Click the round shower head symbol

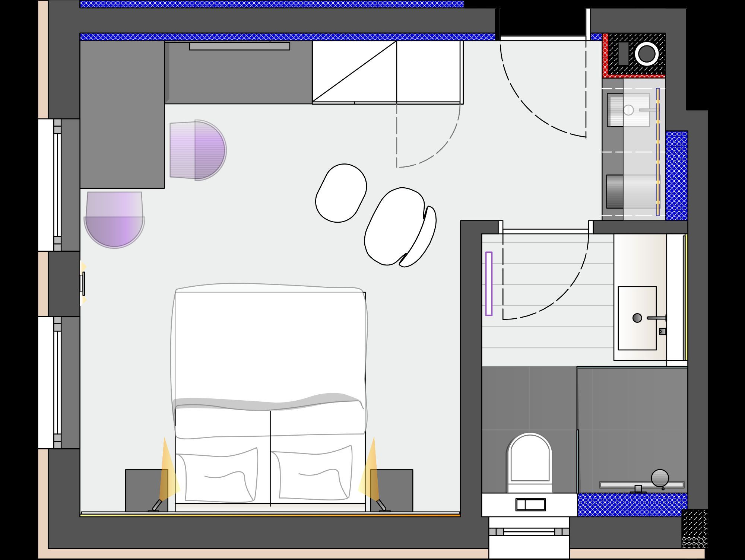660,478
